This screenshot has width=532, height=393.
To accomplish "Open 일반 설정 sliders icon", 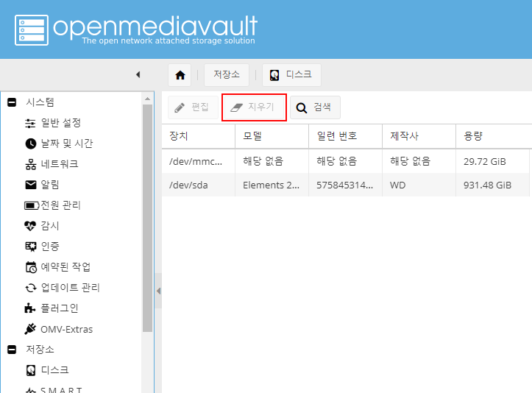I will point(30,123).
